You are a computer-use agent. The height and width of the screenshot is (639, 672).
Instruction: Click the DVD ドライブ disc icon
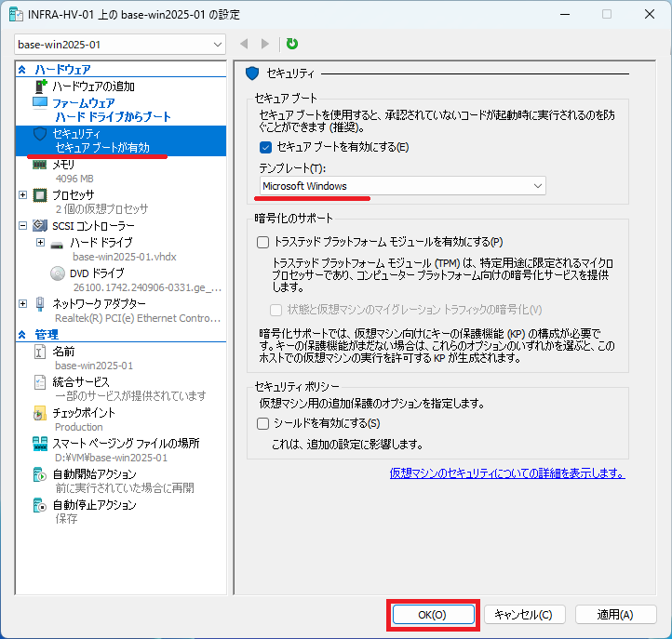[58, 273]
